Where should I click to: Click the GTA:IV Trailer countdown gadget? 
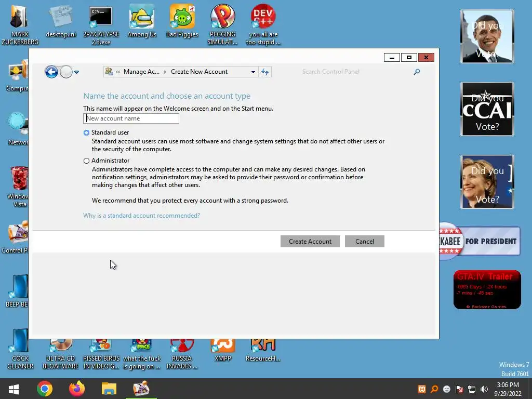click(x=487, y=290)
